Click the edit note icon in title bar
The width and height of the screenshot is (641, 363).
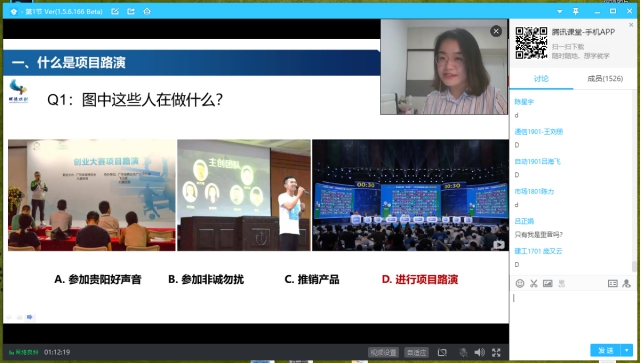point(115,11)
